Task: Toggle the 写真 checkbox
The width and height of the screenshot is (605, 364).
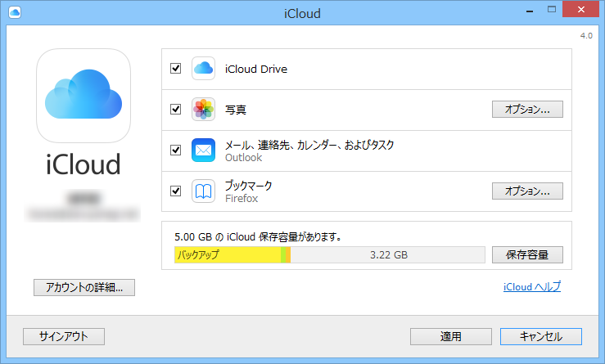Action: point(175,110)
